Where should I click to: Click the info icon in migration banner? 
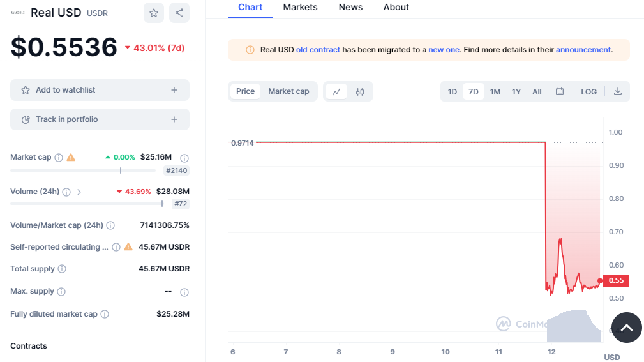pyautogui.click(x=250, y=50)
